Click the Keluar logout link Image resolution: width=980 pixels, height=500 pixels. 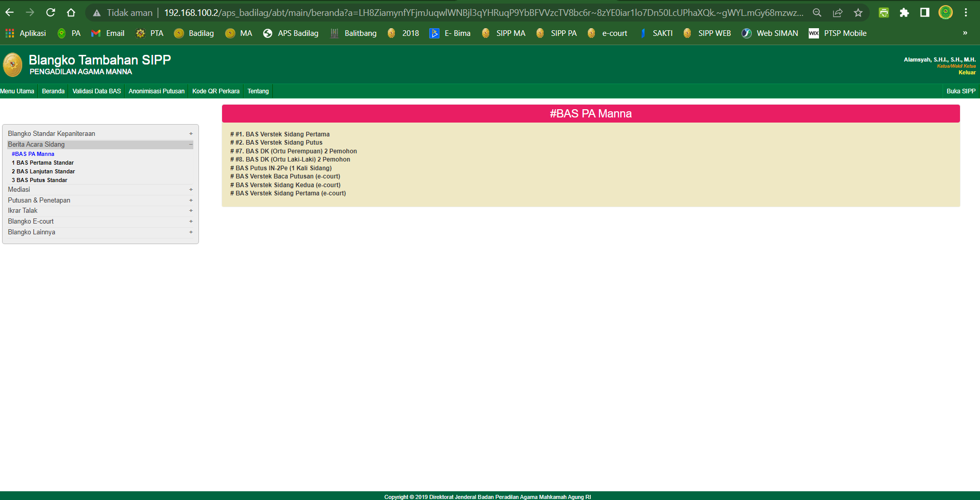[x=967, y=72]
